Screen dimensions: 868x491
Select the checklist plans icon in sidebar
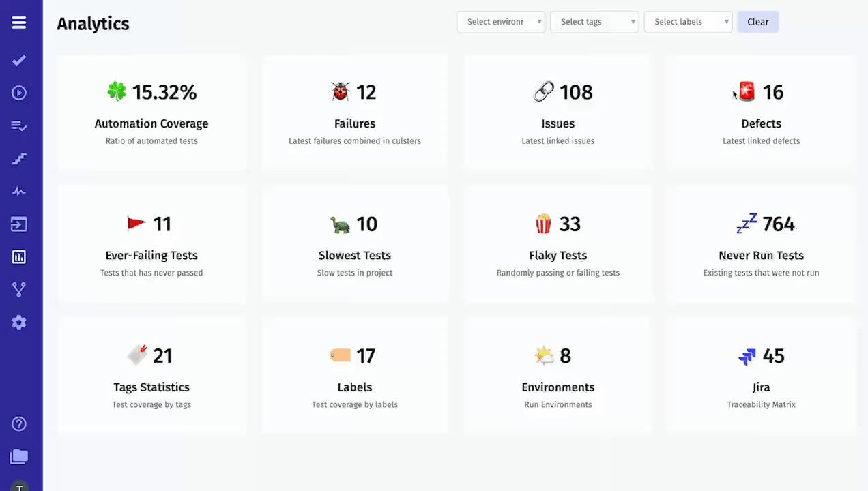(19, 126)
